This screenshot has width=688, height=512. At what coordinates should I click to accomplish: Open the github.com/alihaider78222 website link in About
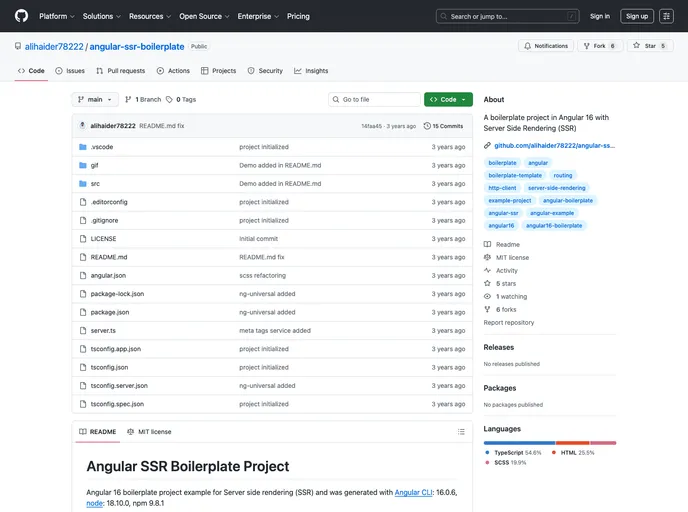tap(554, 146)
